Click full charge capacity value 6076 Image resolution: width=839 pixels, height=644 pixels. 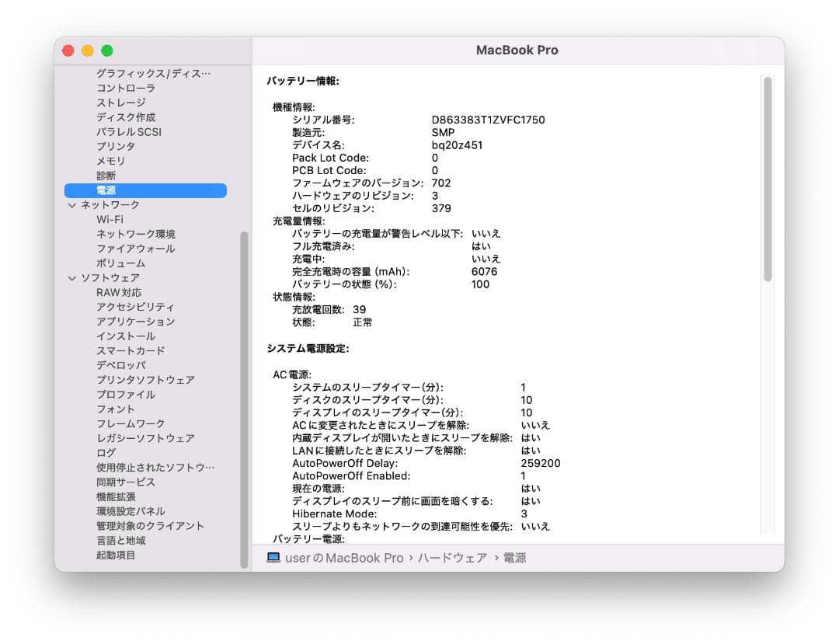(x=484, y=272)
